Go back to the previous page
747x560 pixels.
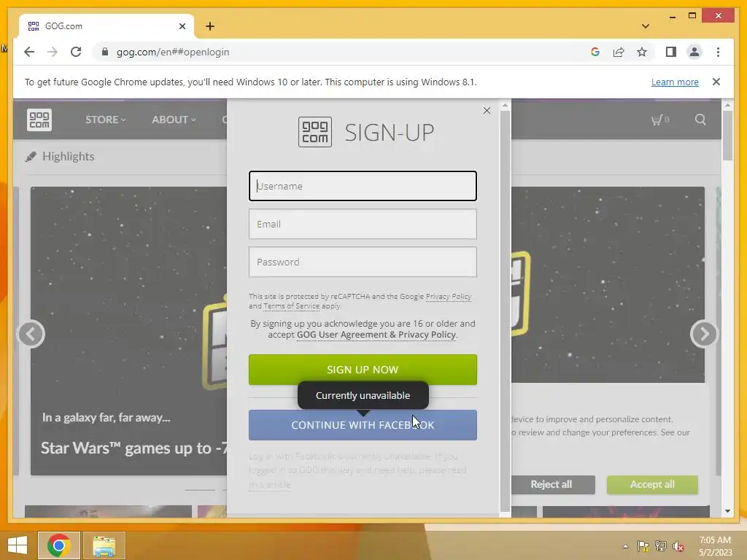[x=29, y=52]
